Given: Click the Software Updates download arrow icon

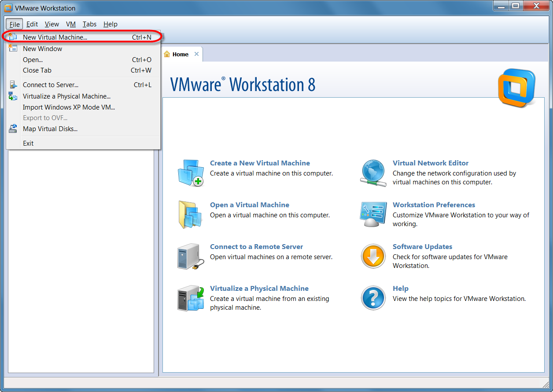Looking at the screenshot, I should click(373, 256).
